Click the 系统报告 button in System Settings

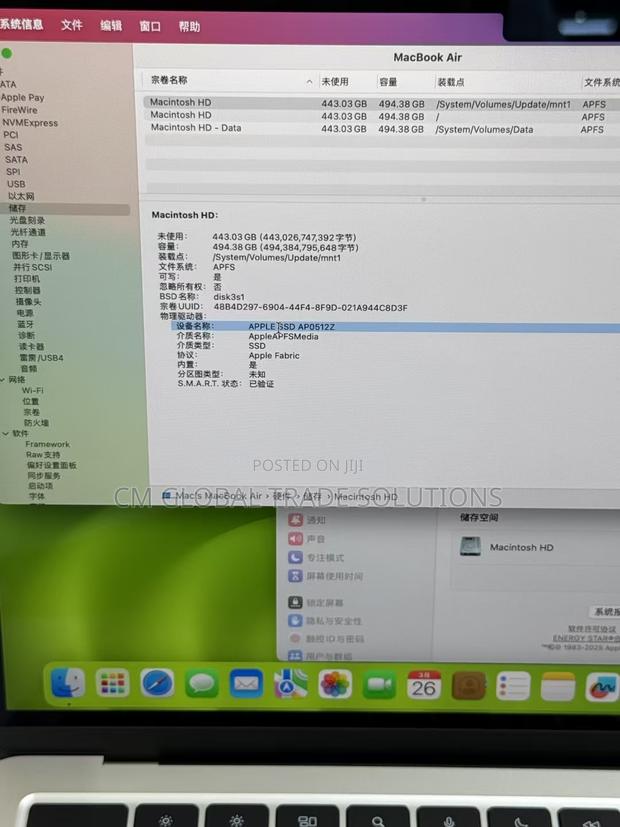605,612
